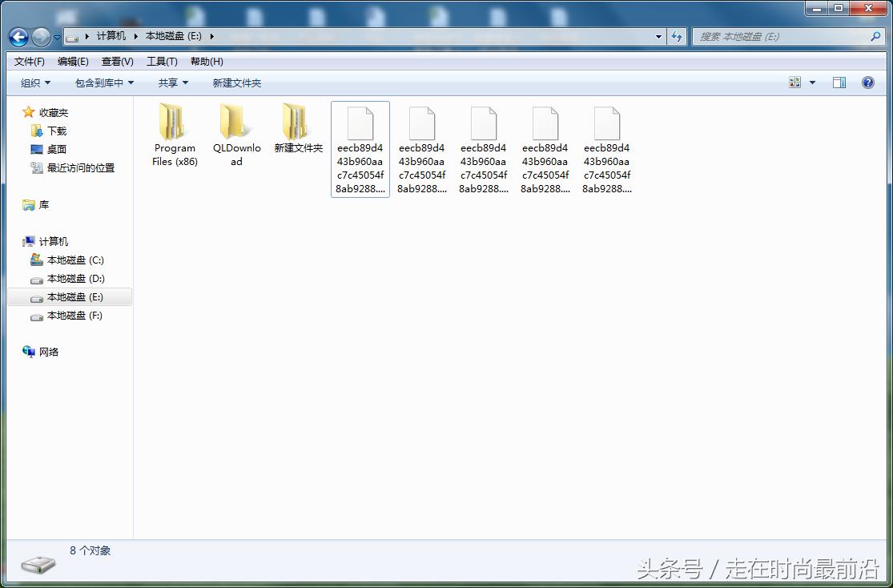Close the Explorer window
This screenshot has height=588, width=893.
(869, 8)
